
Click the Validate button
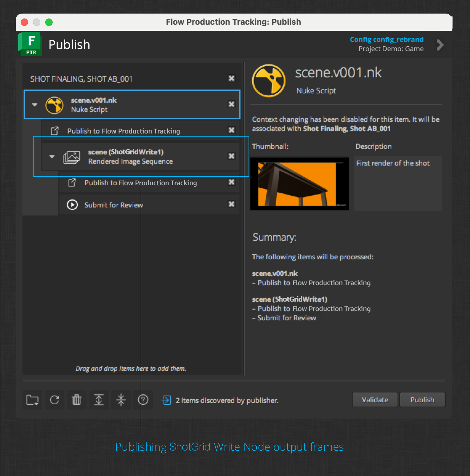[375, 400]
